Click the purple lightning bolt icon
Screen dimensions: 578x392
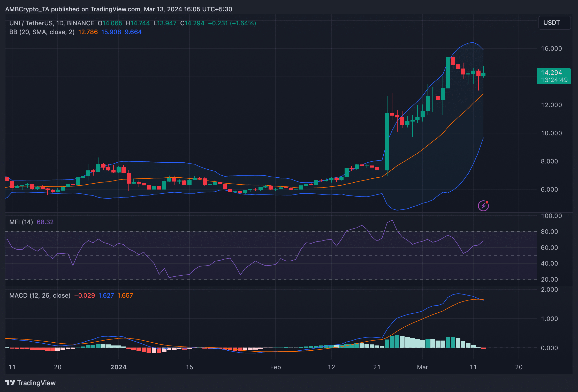483,206
